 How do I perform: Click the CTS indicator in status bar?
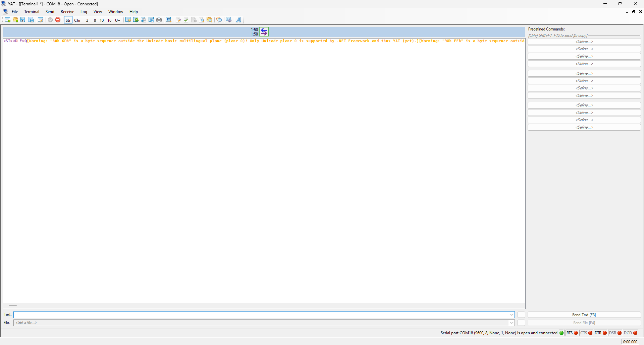(586, 333)
